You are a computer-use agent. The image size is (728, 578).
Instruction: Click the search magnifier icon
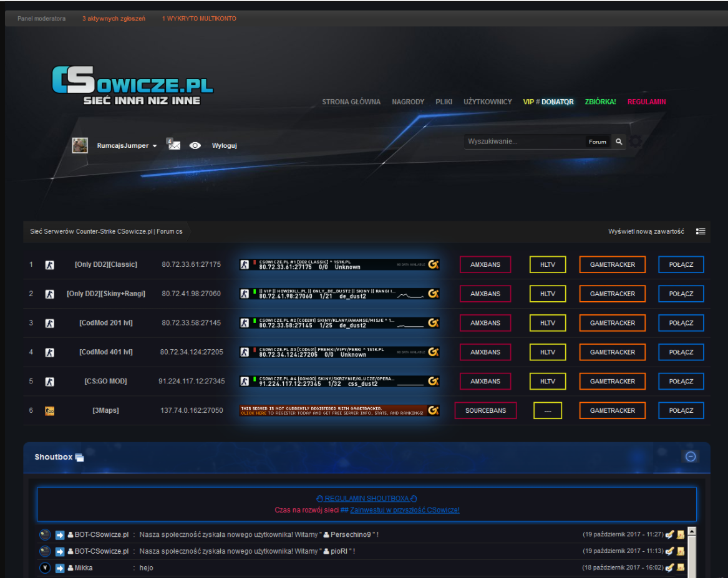[x=619, y=142]
